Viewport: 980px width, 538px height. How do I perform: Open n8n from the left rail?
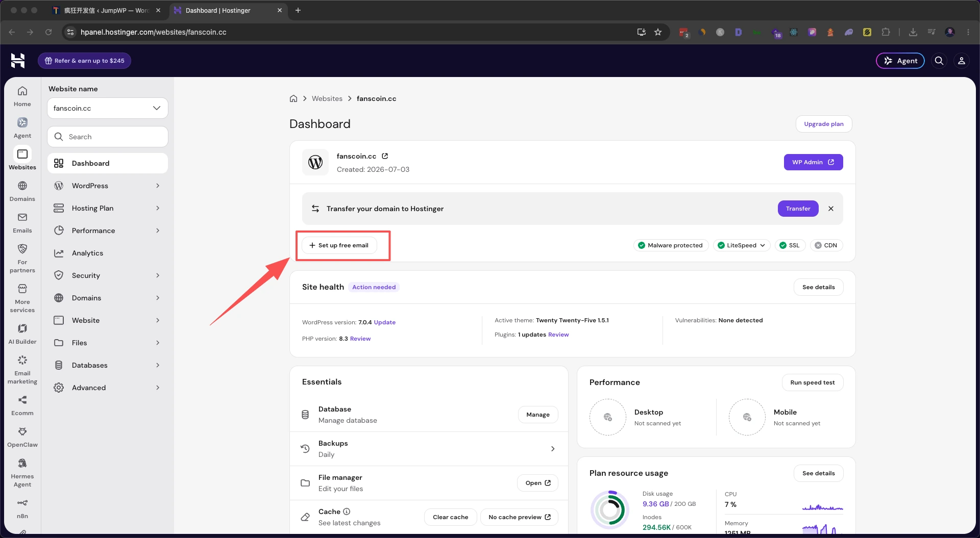coord(22,508)
